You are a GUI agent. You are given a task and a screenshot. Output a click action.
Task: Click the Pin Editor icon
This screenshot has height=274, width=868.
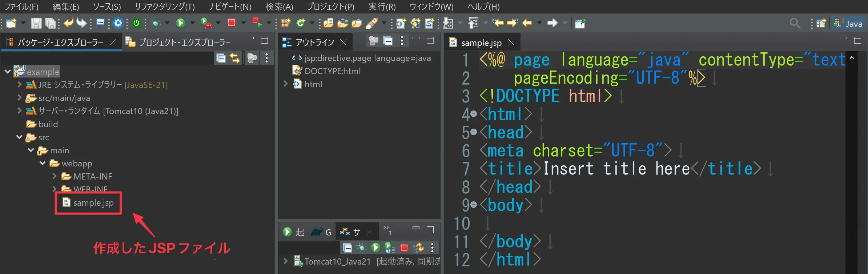click(580, 23)
